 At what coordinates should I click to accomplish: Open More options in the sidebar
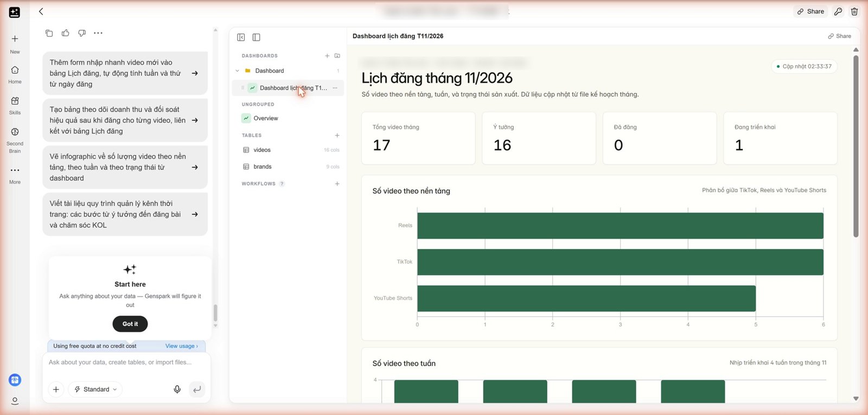(x=15, y=175)
